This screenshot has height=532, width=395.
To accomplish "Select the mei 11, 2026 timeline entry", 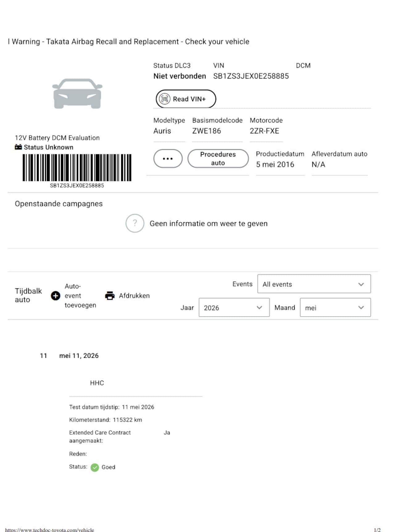I will (79, 356).
